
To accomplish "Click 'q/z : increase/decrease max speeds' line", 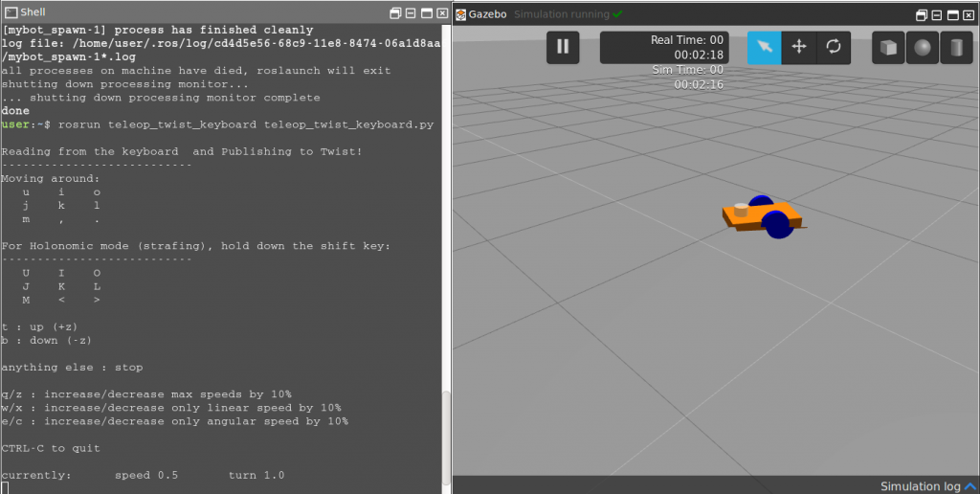I will click(x=146, y=393).
